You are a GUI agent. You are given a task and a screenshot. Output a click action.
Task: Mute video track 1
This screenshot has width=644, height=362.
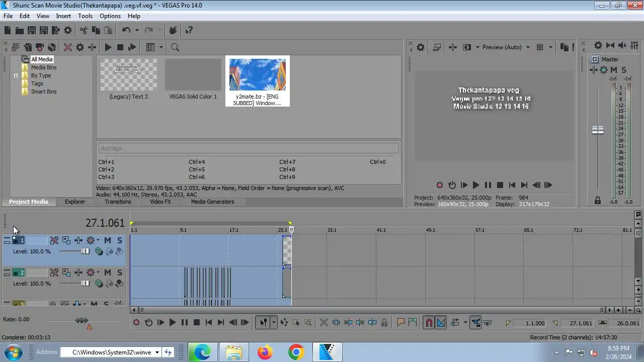pyautogui.click(x=108, y=240)
